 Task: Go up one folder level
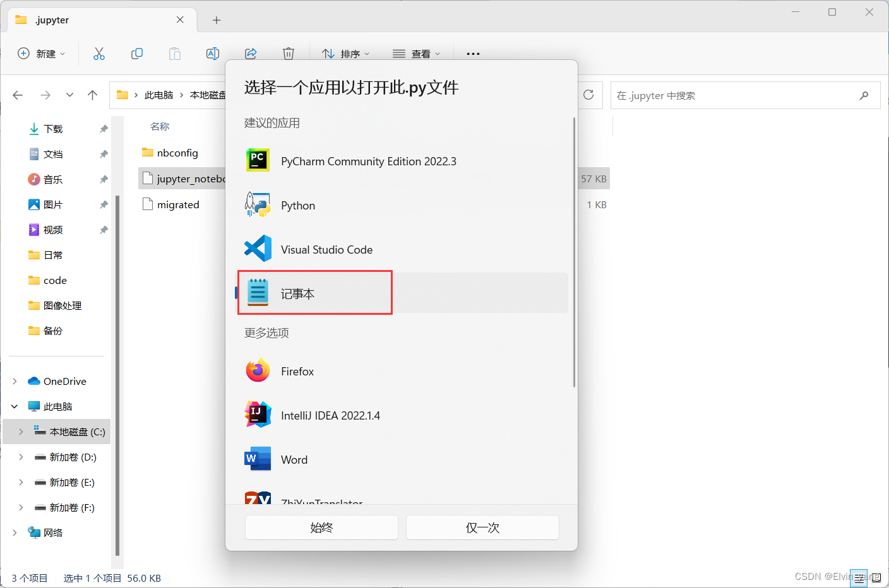click(x=93, y=95)
